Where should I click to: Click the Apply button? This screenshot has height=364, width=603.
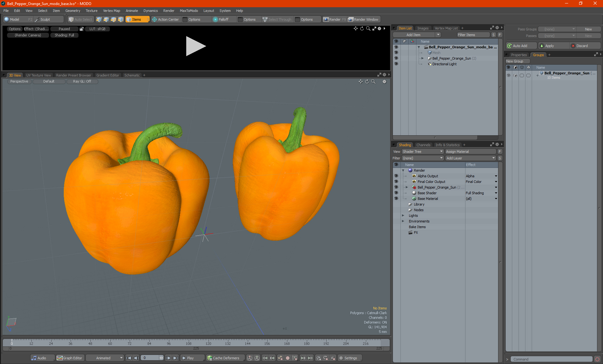pyautogui.click(x=553, y=46)
